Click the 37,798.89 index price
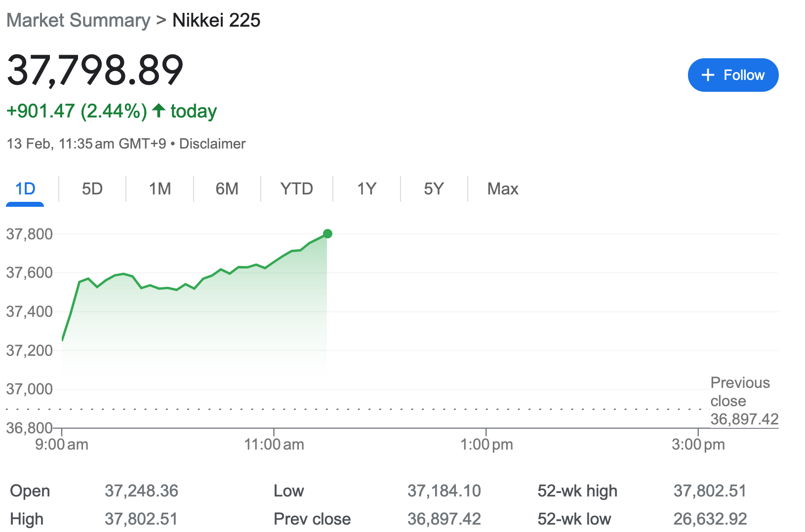Screen dimensions: 805x532 pyautogui.click(x=95, y=70)
